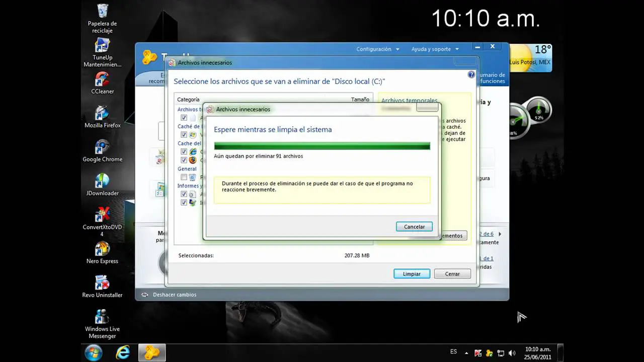
Task: Select the ES language indicator on the taskbar
Action: tap(453, 351)
